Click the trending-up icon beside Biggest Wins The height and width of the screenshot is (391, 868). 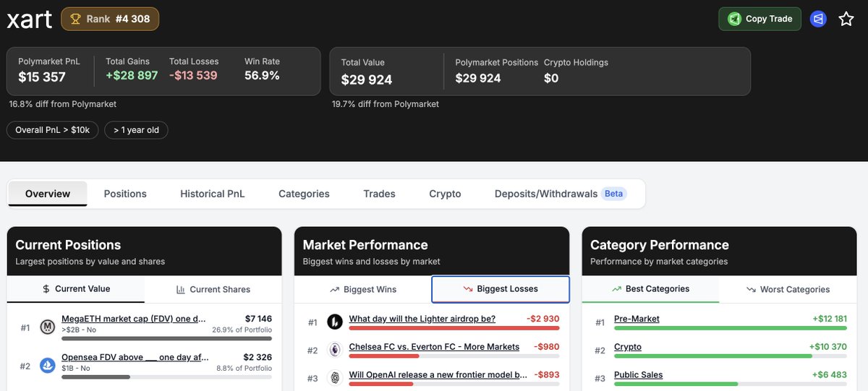coord(334,290)
